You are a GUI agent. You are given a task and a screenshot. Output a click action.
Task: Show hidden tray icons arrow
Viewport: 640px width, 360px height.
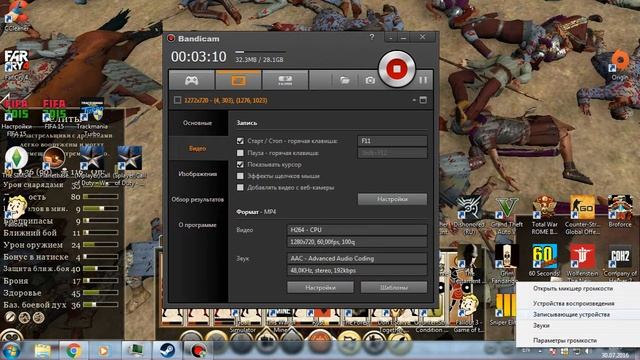pos(539,351)
